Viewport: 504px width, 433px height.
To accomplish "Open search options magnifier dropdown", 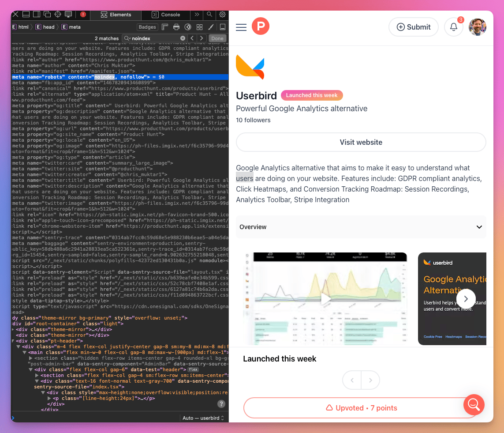I will [x=127, y=38].
